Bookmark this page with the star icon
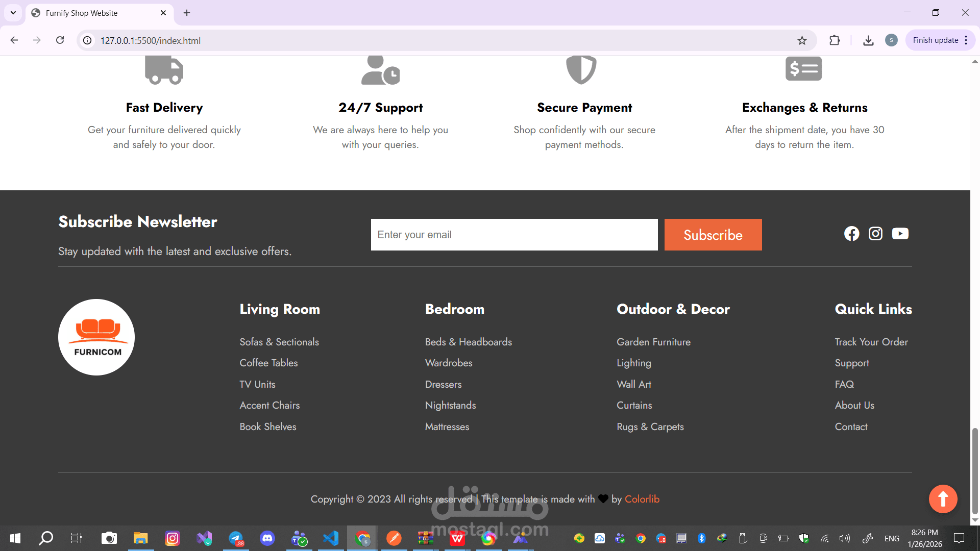The image size is (980, 551). (802, 40)
